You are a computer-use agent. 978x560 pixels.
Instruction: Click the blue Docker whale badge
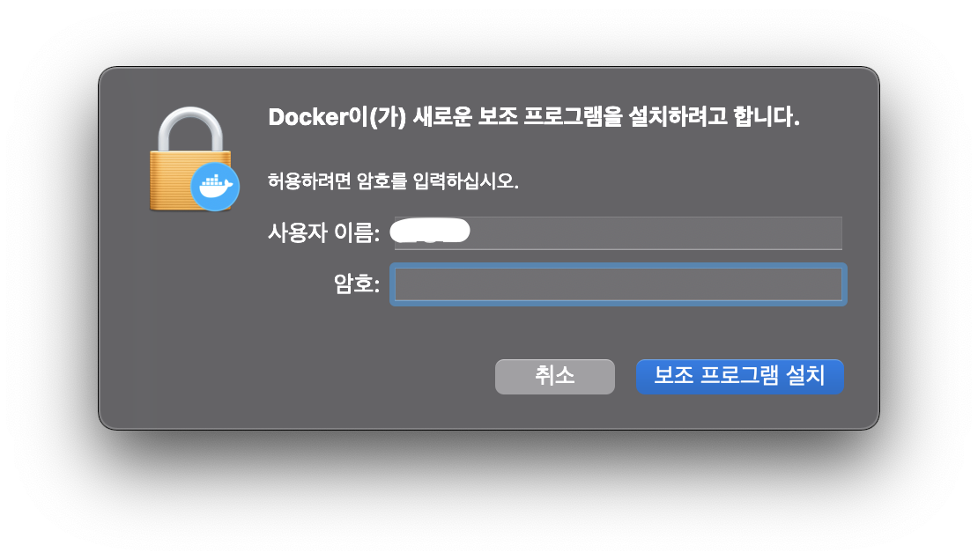215,187
